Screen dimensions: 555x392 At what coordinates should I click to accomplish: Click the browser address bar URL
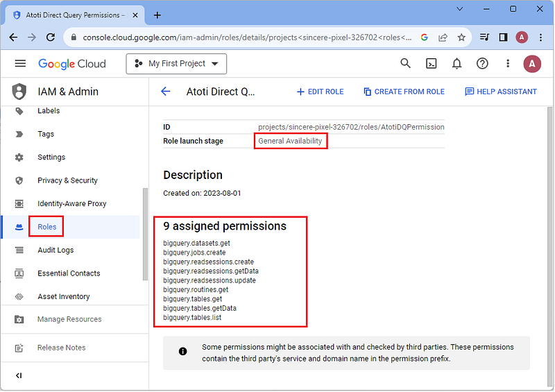[x=247, y=37]
